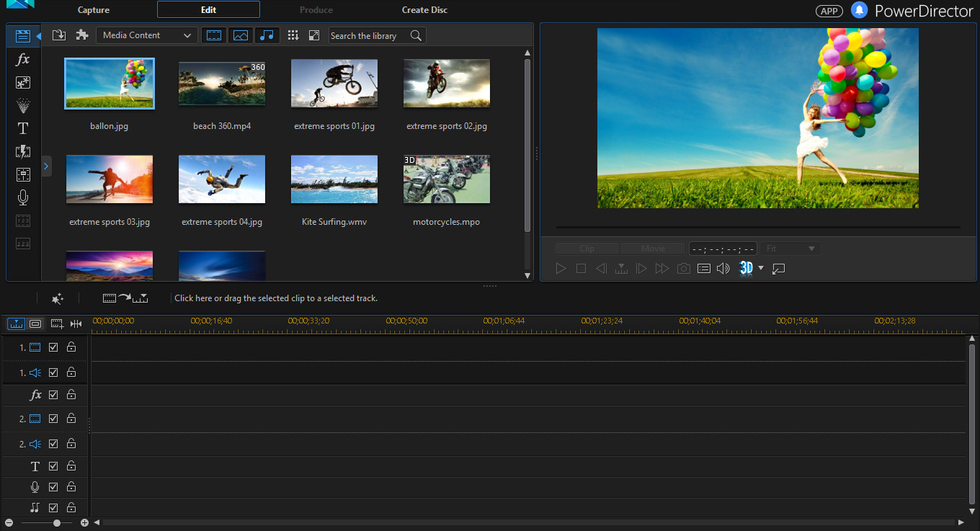Click the search magnifier icon

click(x=416, y=35)
